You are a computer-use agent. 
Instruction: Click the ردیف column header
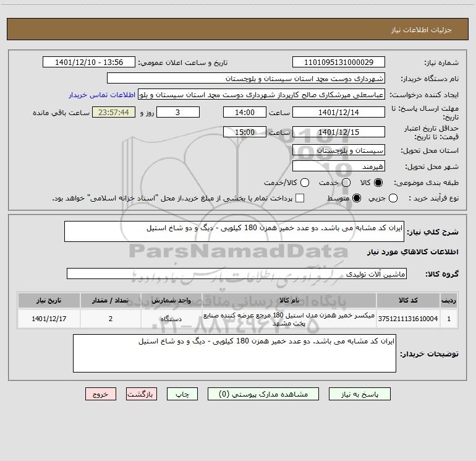(449, 301)
